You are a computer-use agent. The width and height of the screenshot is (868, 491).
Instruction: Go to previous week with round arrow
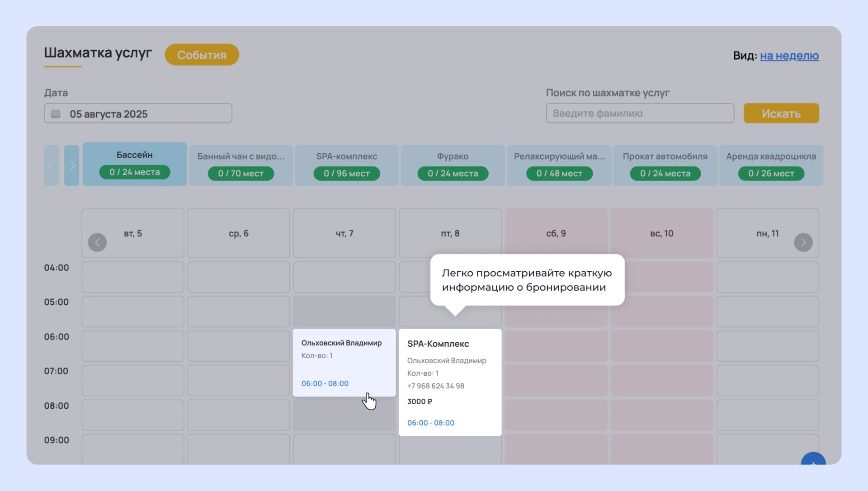point(97,242)
